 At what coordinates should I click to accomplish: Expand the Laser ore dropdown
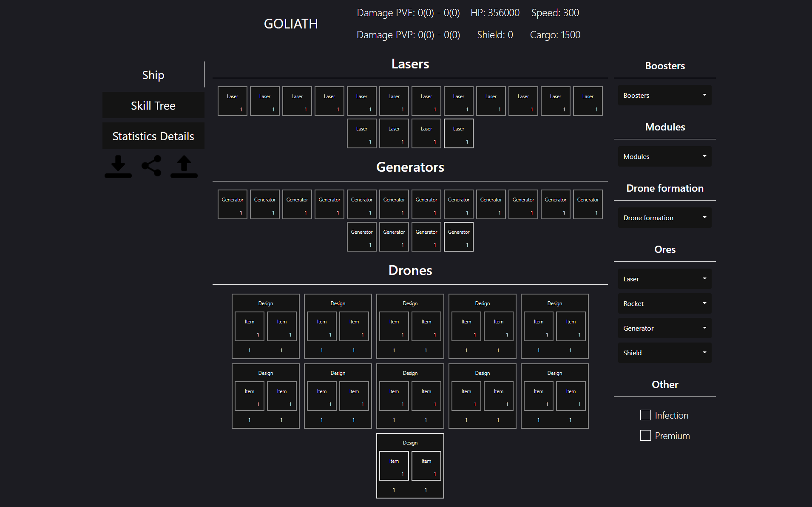[x=664, y=279]
